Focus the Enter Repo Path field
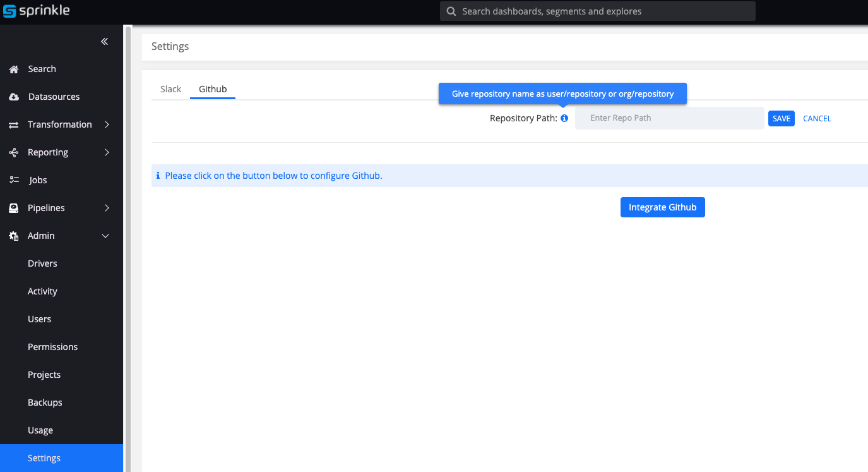 click(670, 118)
